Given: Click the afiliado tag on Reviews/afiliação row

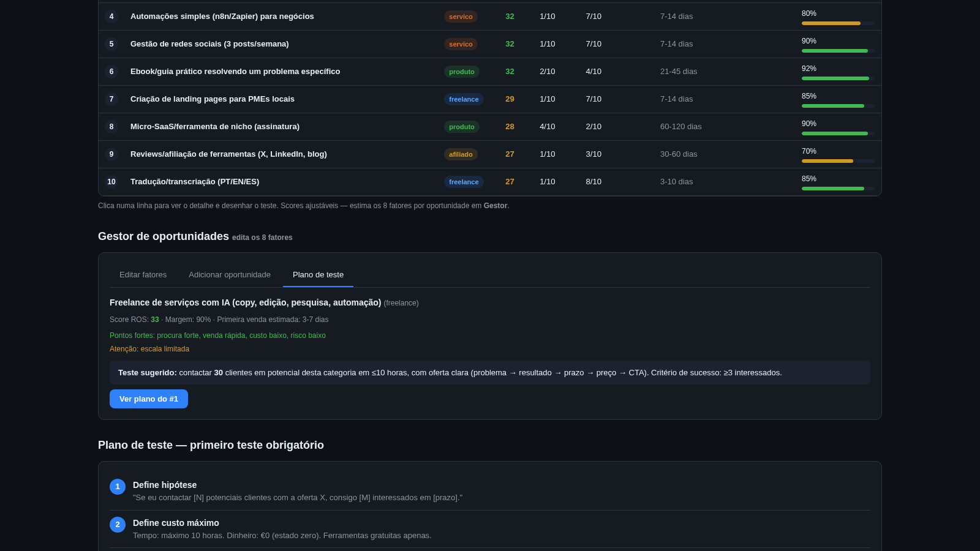Looking at the screenshot, I should tap(461, 154).
